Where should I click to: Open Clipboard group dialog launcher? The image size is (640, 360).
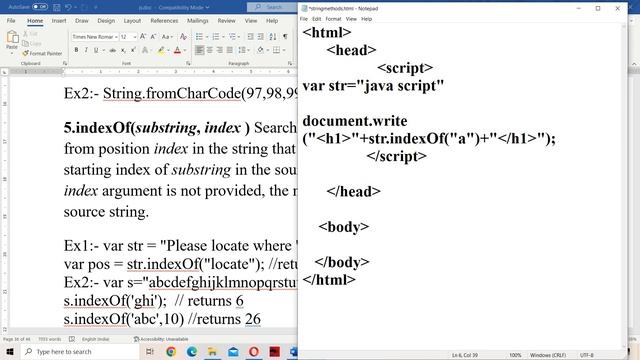pos(65,63)
